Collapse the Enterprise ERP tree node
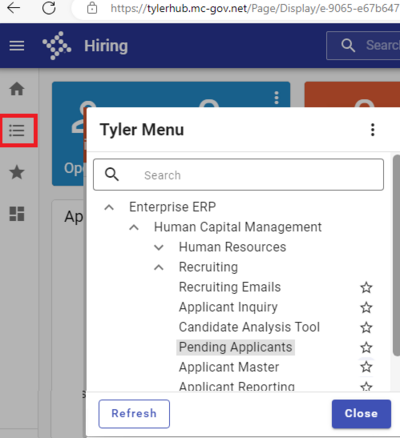This screenshot has width=400, height=438. coord(109,207)
